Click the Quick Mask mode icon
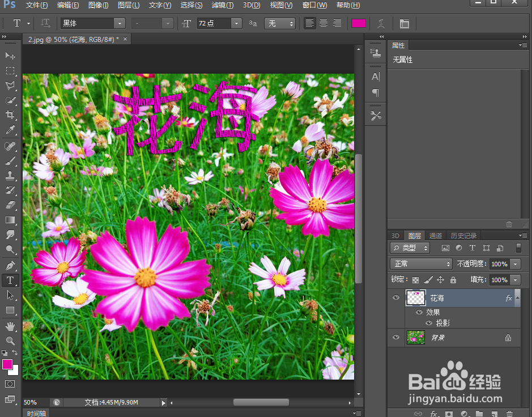 coord(10,384)
